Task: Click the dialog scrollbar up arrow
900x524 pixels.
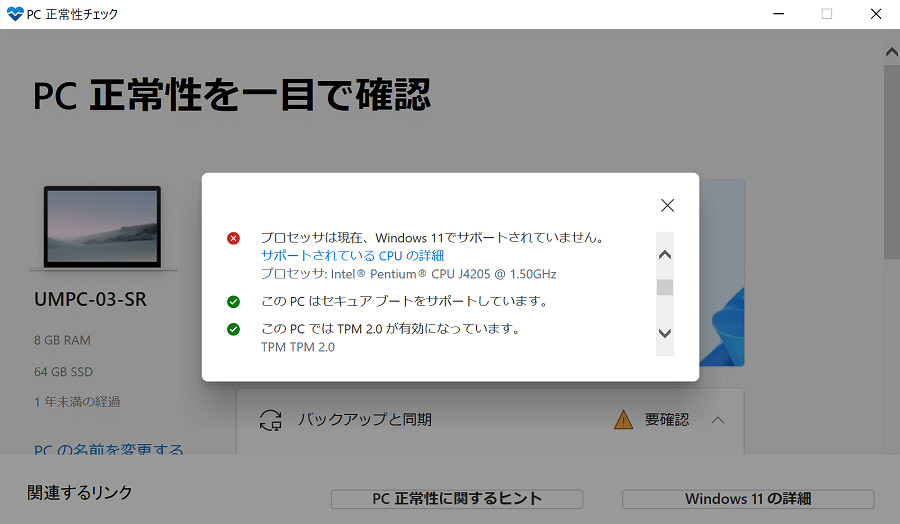Action: tap(665, 255)
